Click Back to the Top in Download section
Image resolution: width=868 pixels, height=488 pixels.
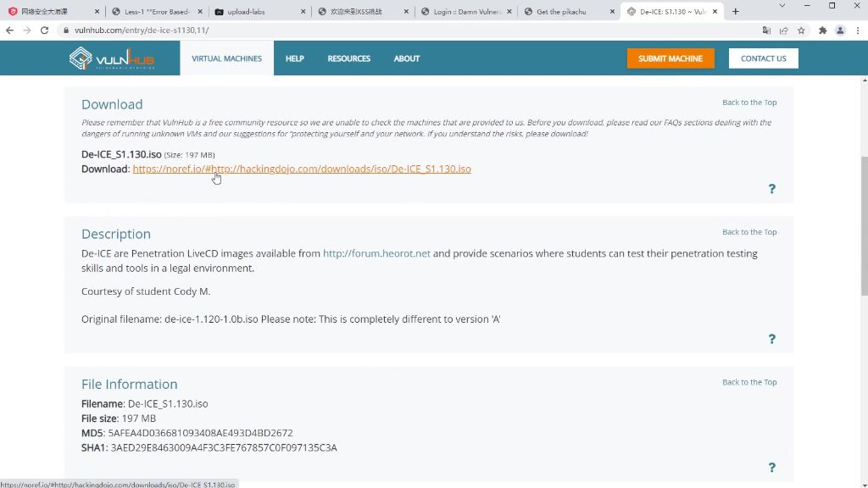point(749,103)
